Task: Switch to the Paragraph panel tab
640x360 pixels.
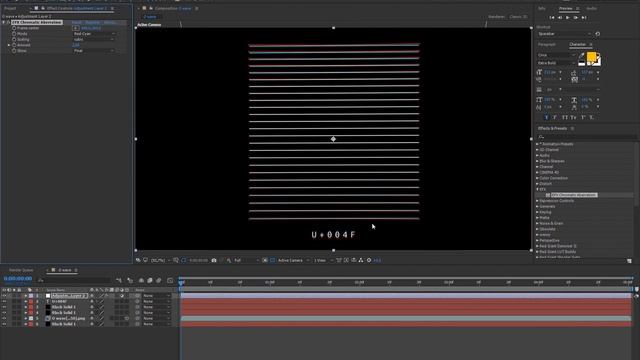Action: [x=547, y=44]
